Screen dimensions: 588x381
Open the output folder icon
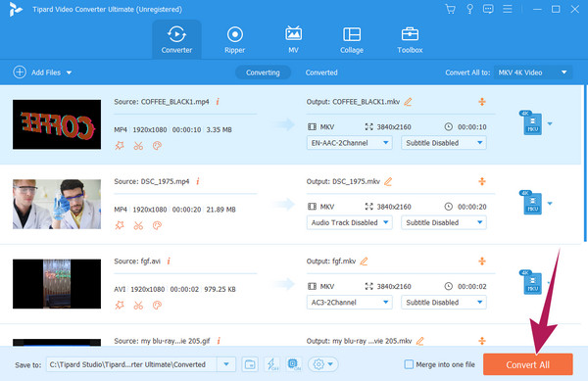pos(250,364)
